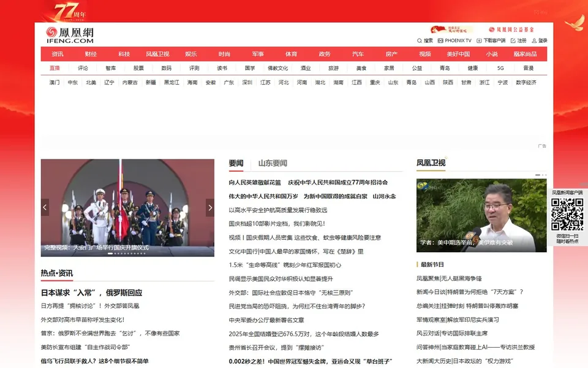The height and width of the screenshot is (368, 588).
Task: Switch to the 山东要闻 tab
Action: click(x=273, y=163)
